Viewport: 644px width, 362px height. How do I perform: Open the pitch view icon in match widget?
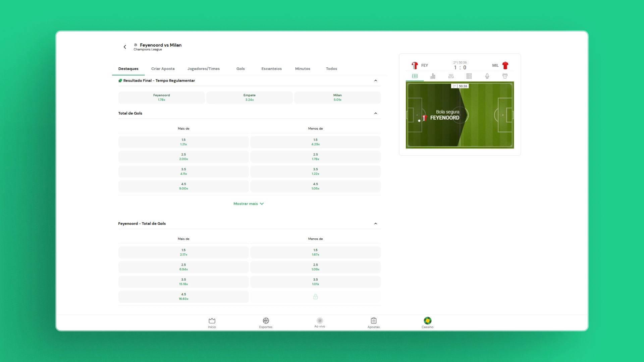point(415,76)
